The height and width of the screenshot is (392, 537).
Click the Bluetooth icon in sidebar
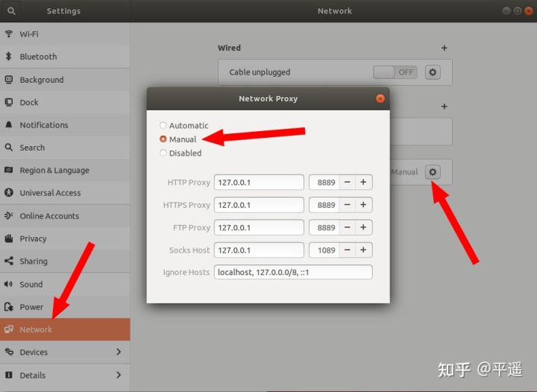click(9, 57)
